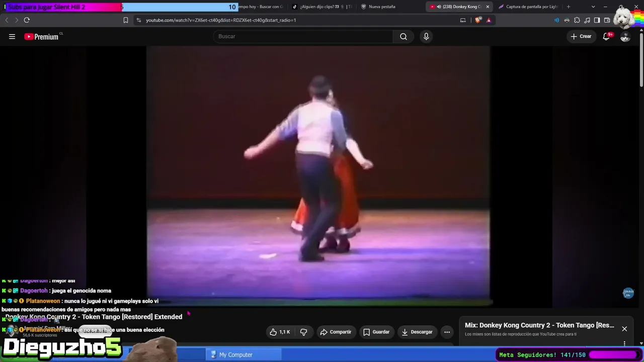The height and width of the screenshot is (362, 644).
Task: Switch to the 'tiempo hoy - Buscar con G' tab
Action: click(261, 7)
